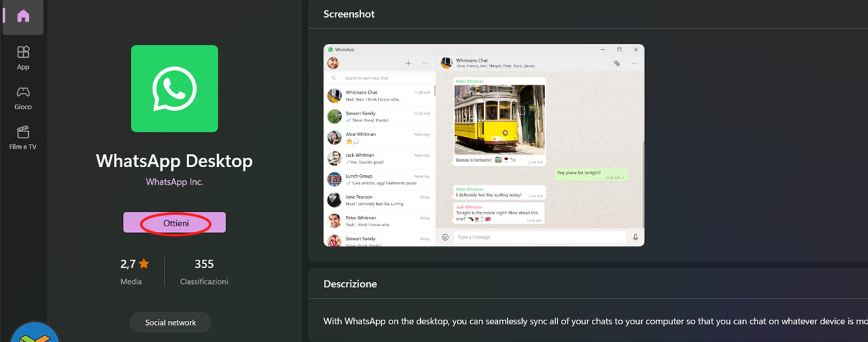This screenshot has height=342, width=868.
Task: Open the App section in sidebar
Action: click(x=23, y=57)
